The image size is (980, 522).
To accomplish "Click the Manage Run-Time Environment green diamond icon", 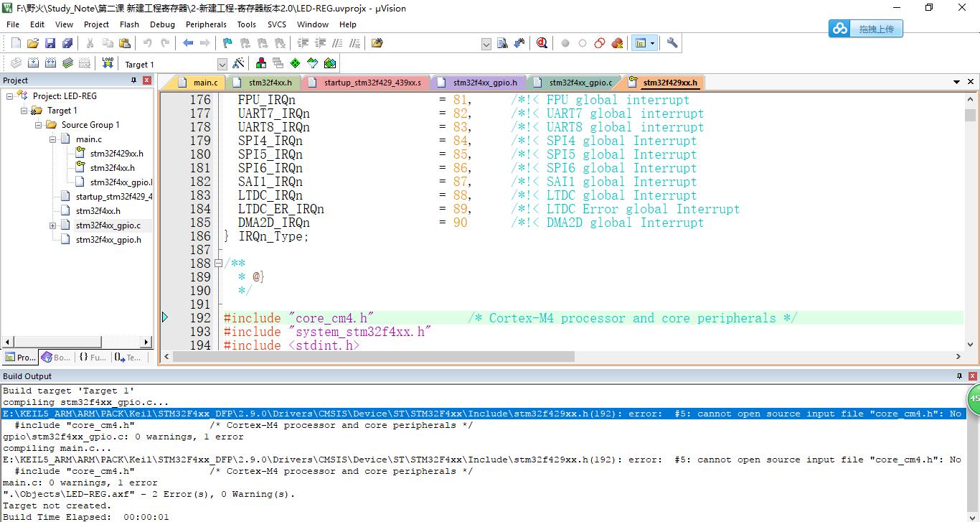I will click(295, 63).
